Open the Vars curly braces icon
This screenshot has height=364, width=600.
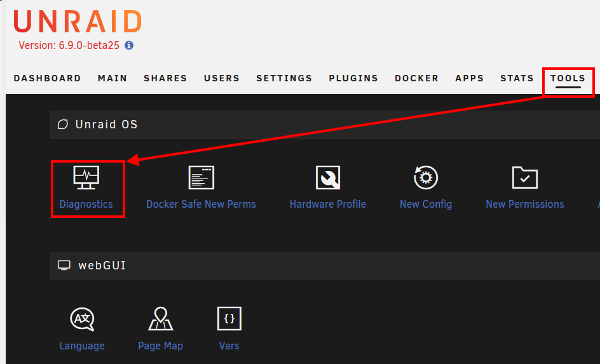point(229,318)
